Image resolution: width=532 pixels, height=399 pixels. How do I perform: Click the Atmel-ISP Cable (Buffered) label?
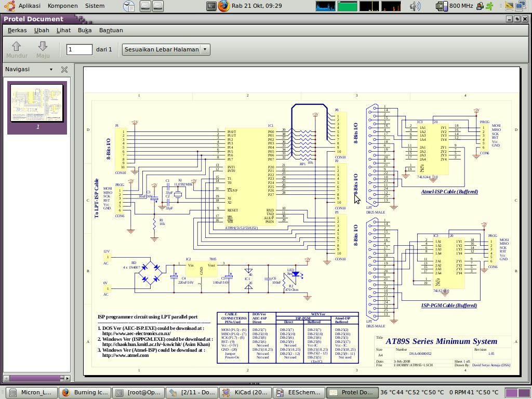(x=449, y=192)
